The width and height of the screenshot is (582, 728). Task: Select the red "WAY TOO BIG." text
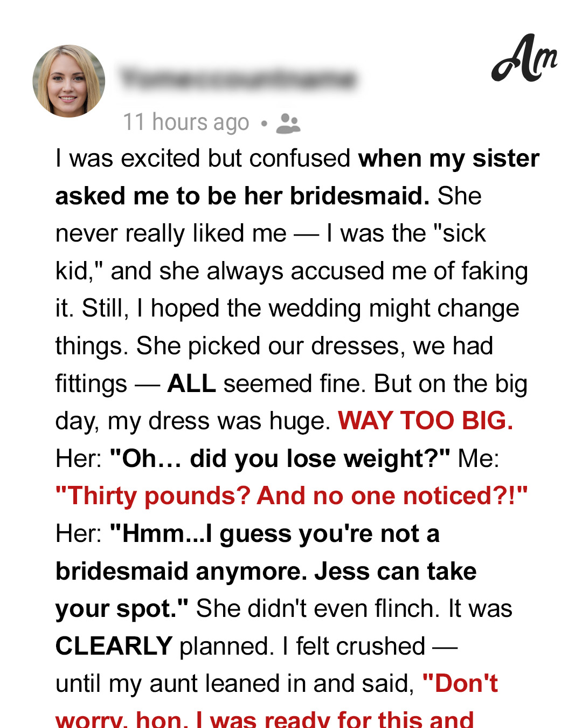coord(425,421)
